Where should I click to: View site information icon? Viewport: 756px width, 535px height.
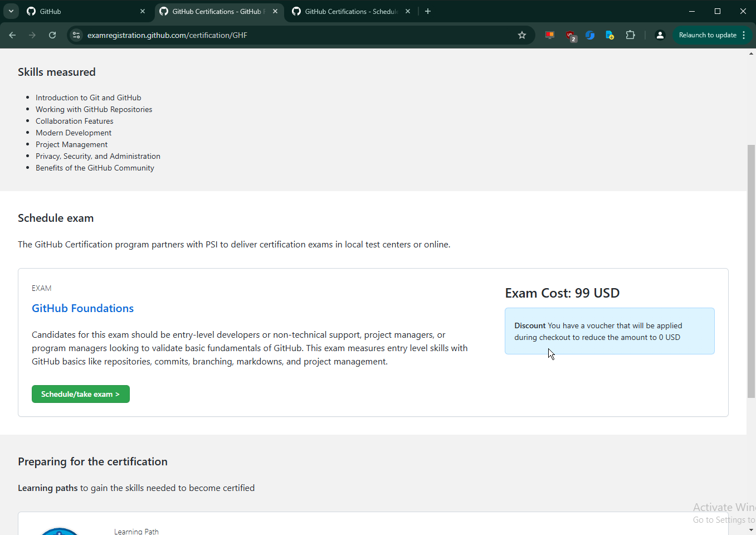pos(76,35)
